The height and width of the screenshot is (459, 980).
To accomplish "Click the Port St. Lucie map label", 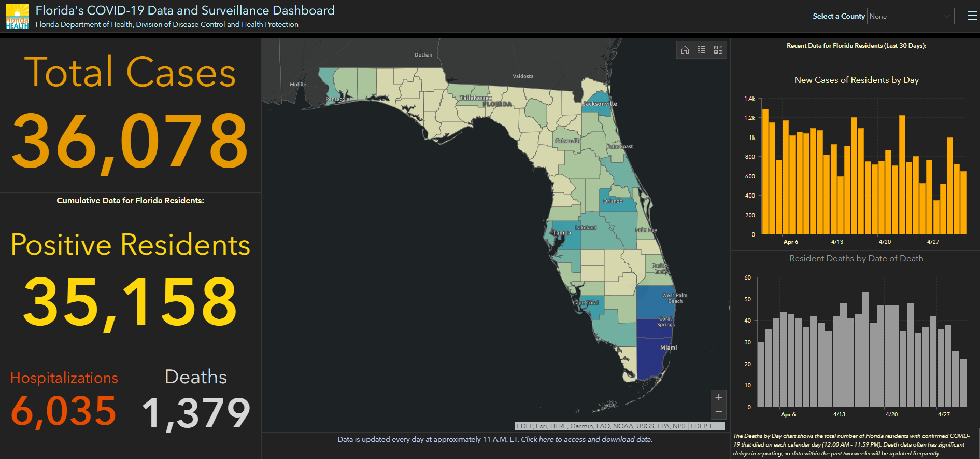I will pyautogui.click(x=660, y=269).
